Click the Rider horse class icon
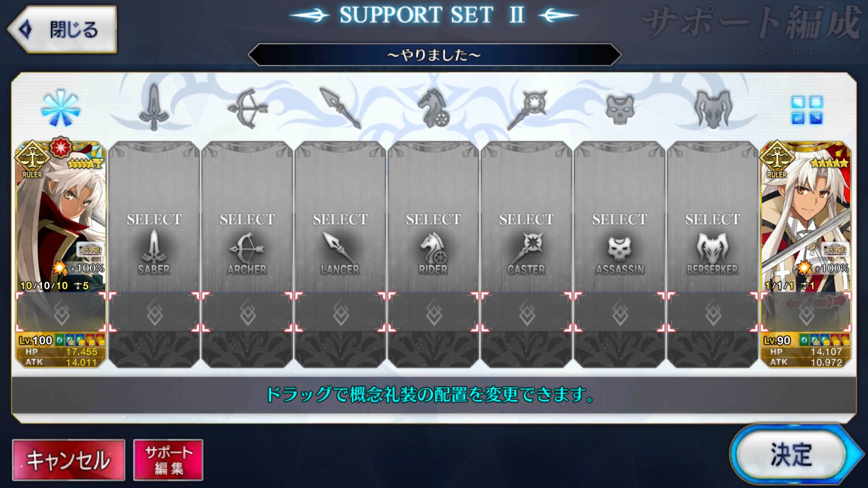Viewport: 868px width, 488px height. 434,108
